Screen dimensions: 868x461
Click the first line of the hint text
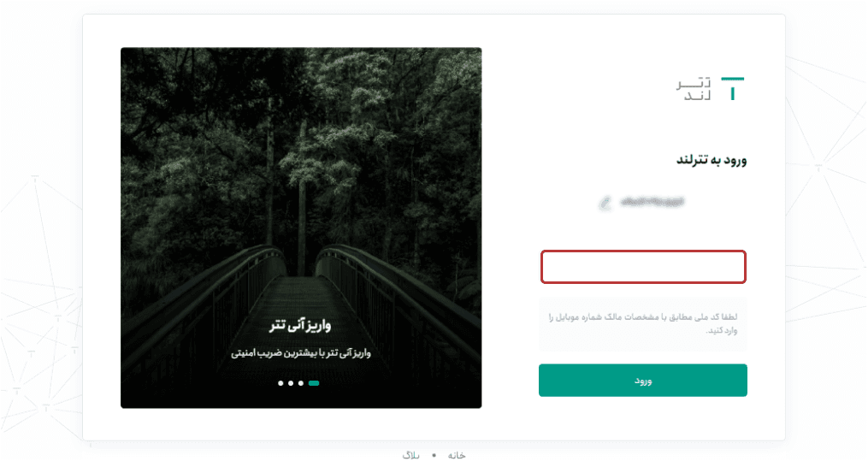point(643,317)
